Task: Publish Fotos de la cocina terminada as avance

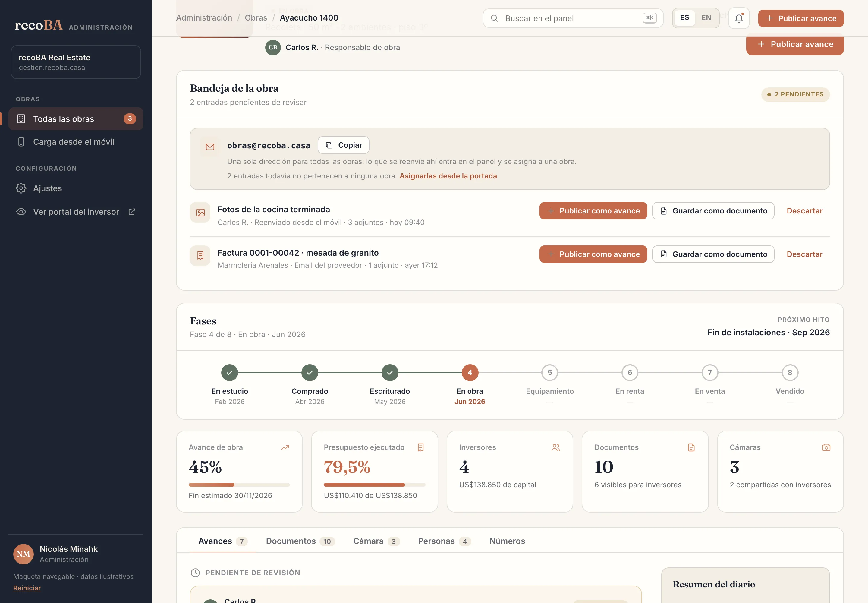Action: pos(593,211)
